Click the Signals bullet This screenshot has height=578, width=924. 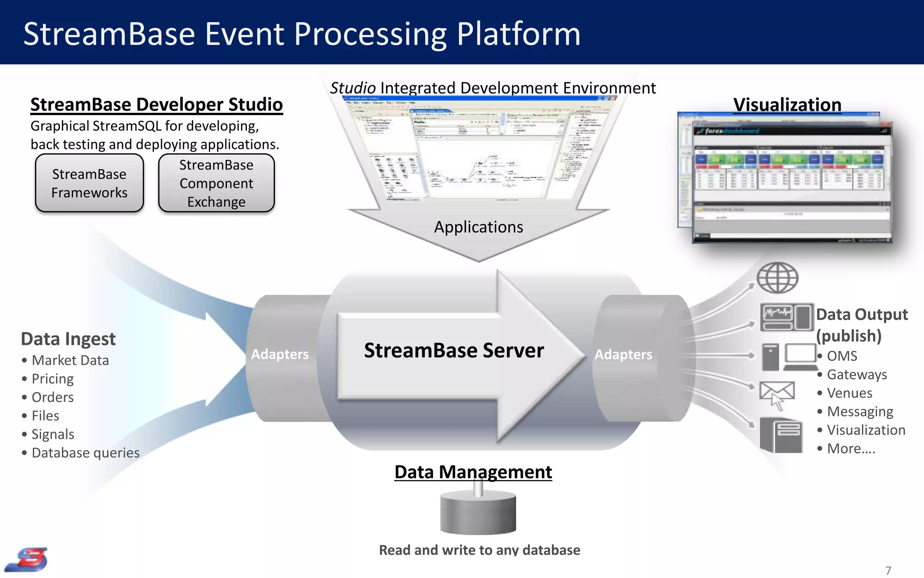48,434
